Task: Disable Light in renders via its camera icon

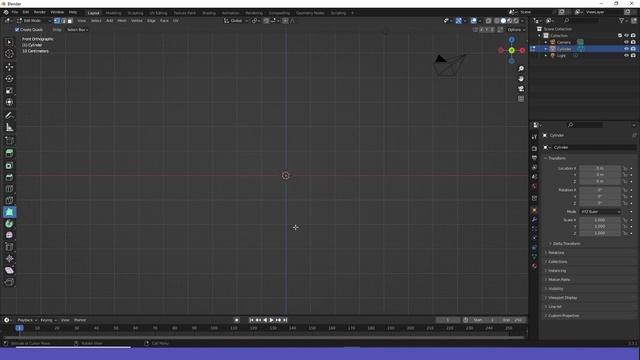Action: [633, 55]
